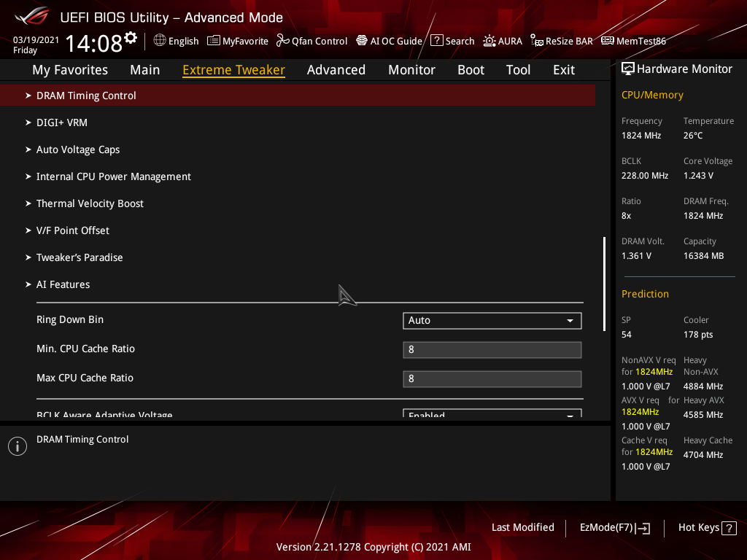Click the Temperature 26°C value
The width and height of the screenshot is (747, 560).
click(x=693, y=136)
